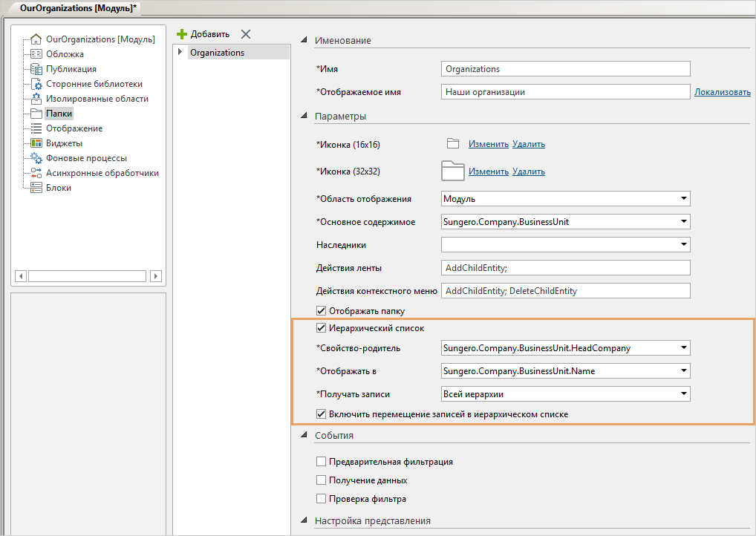Screen dimensions: 756x536
Task: Collapse the Настройка представления section
Action: (304, 520)
